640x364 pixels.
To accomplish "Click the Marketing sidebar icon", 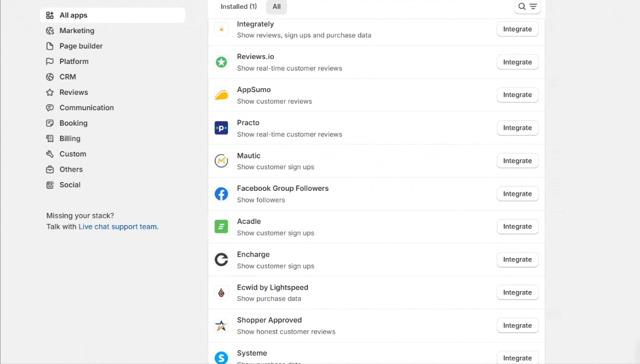I will pyautogui.click(x=50, y=30).
